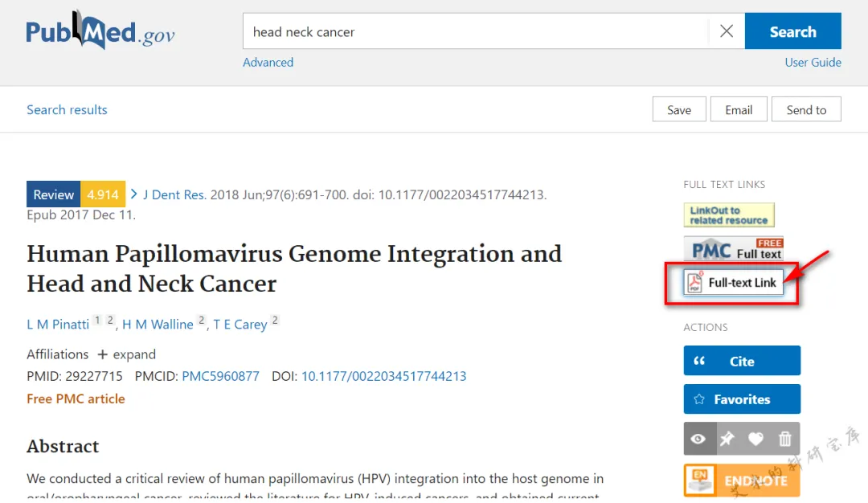
Task: Export citation with the EndNote button
Action: 742,481
